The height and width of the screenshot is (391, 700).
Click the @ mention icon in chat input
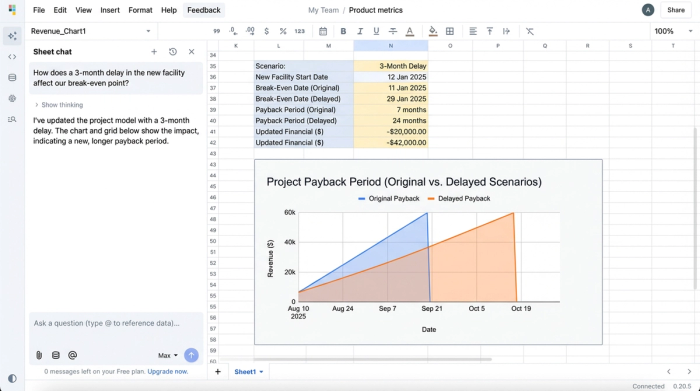coord(72,355)
